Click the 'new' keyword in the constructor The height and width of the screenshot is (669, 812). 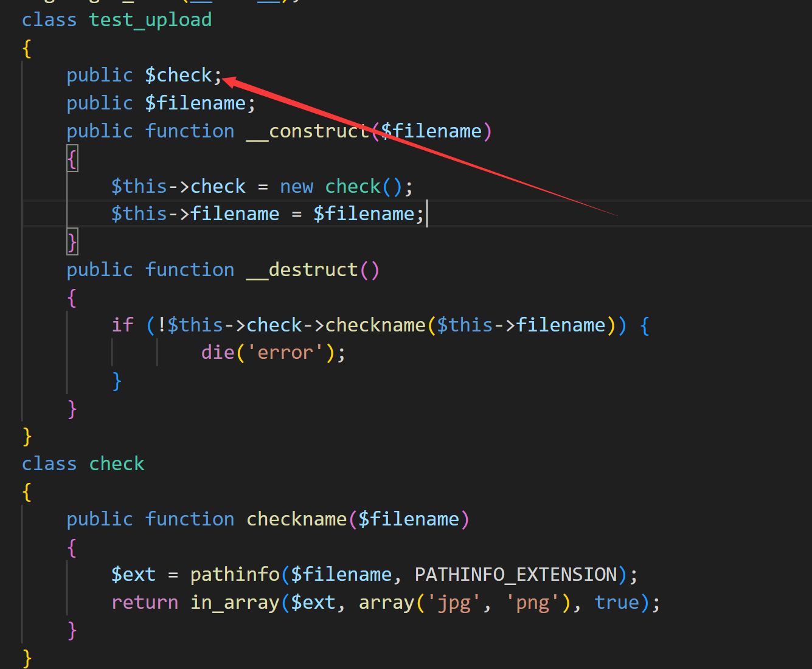click(296, 187)
